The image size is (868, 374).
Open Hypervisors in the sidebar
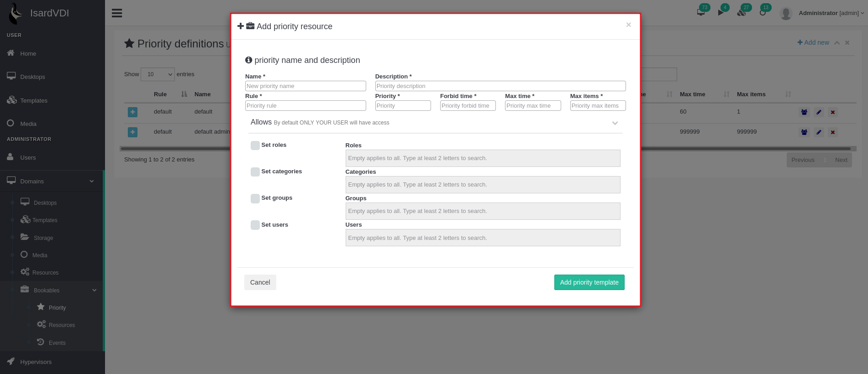[x=36, y=362]
